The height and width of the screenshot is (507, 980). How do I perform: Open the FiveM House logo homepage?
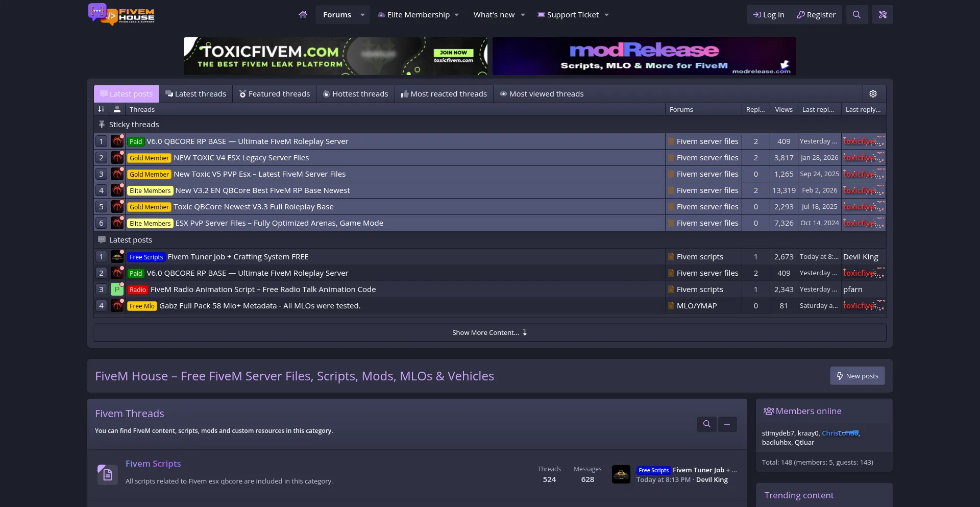pyautogui.click(x=121, y=14)
